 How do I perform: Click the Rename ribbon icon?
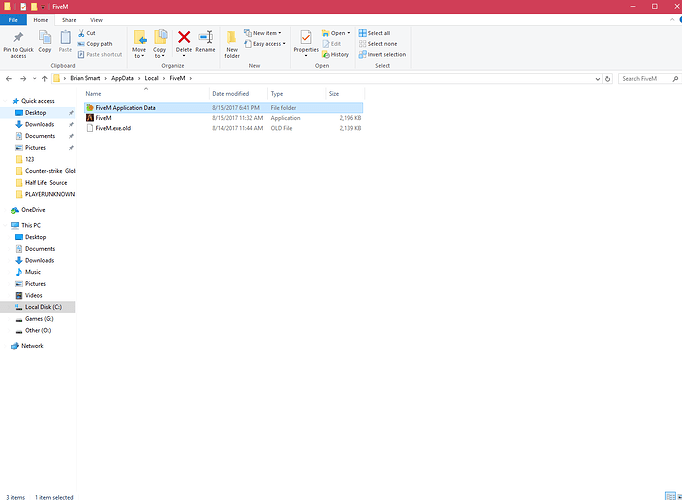[x=205, y=42]
